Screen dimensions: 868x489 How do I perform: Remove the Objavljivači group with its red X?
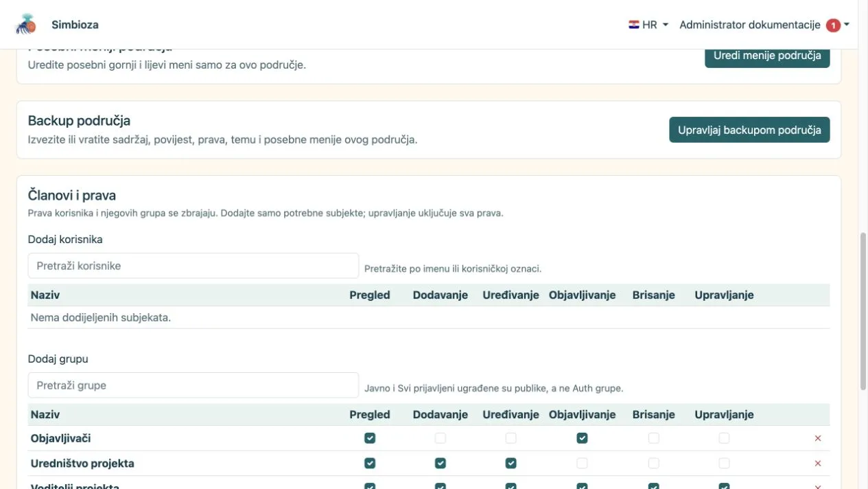(817, 438)
